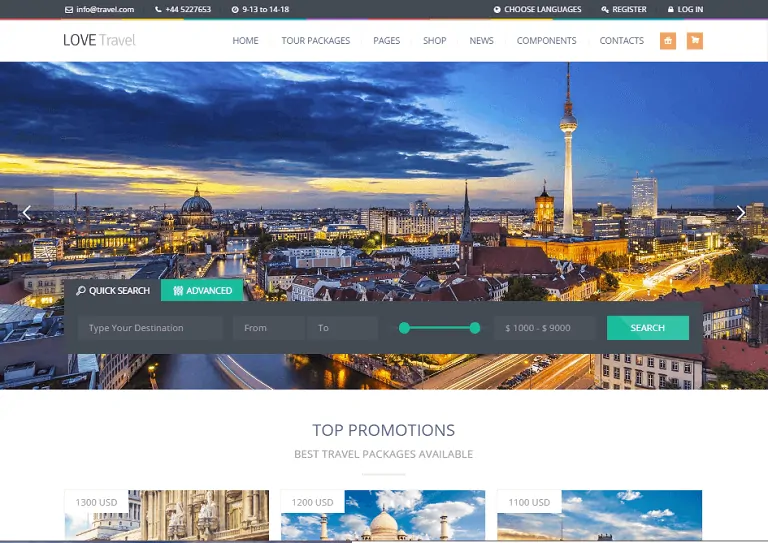
Task: Open the News menu
Action: 481,41
